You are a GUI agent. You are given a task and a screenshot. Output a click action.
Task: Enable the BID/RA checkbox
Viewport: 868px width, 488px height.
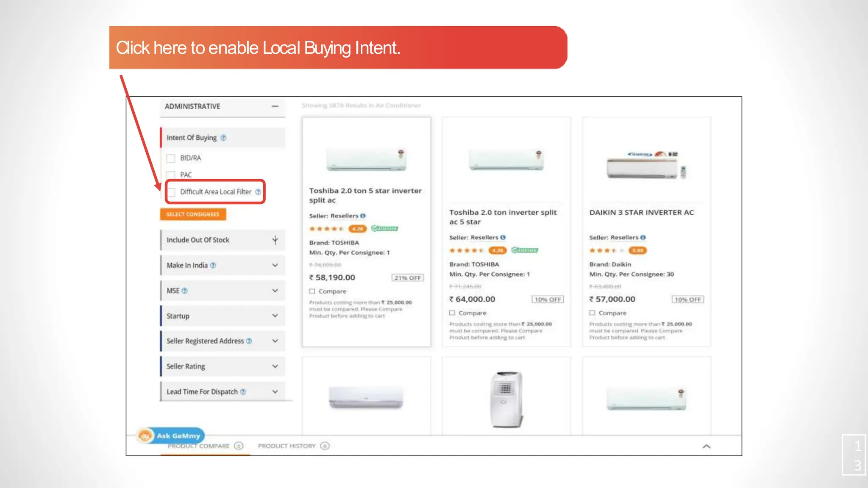171,158
